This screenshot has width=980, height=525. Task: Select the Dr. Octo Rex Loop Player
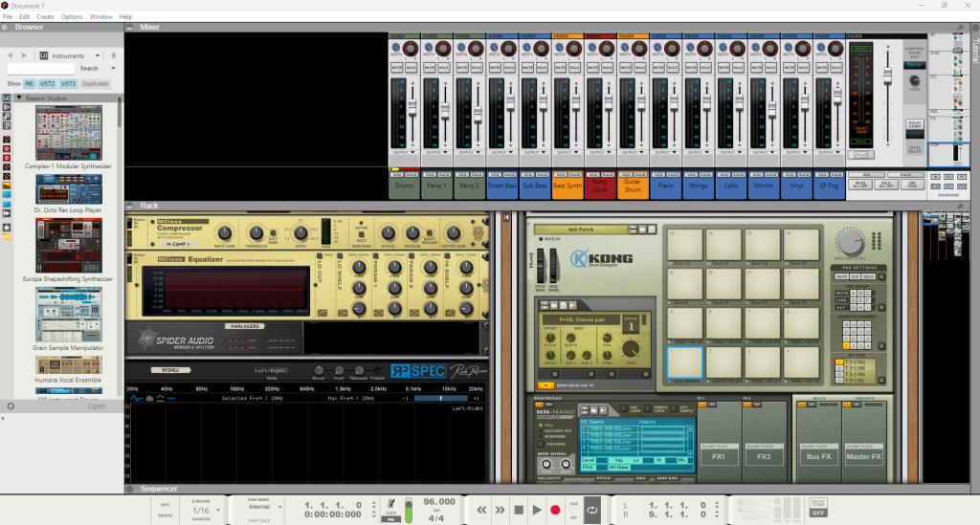pos(68,189)
